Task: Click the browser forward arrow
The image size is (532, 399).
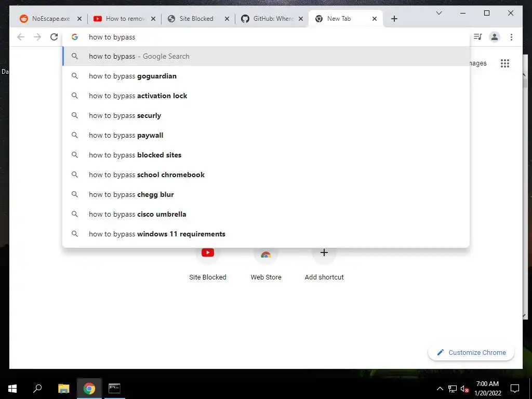Action: (37, 37)
